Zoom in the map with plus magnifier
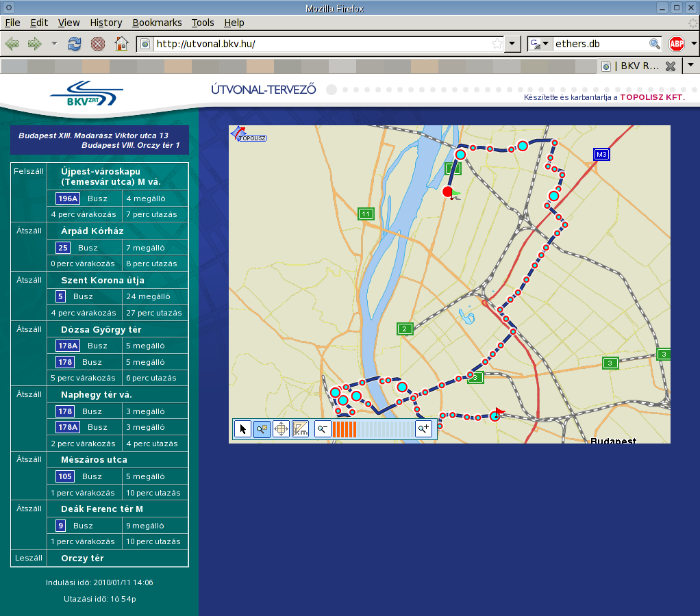Screen dimensions: 700x616 [424, 429]
